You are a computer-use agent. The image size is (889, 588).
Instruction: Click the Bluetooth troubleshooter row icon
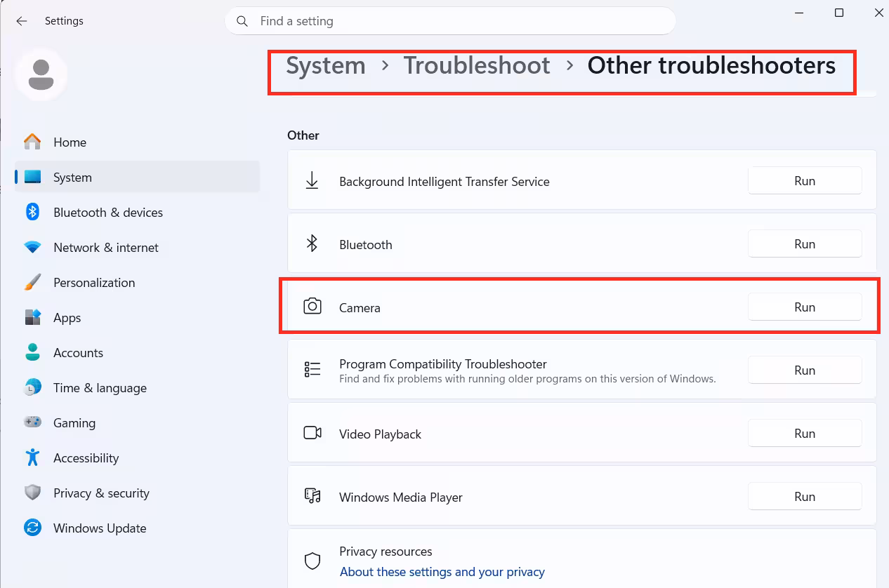coord(312,244)
